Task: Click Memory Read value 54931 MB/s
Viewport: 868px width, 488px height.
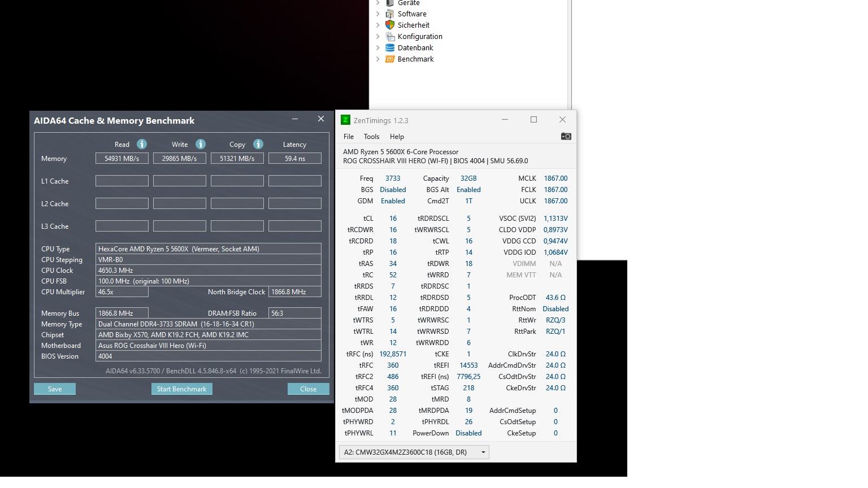Action: (122, 158)
